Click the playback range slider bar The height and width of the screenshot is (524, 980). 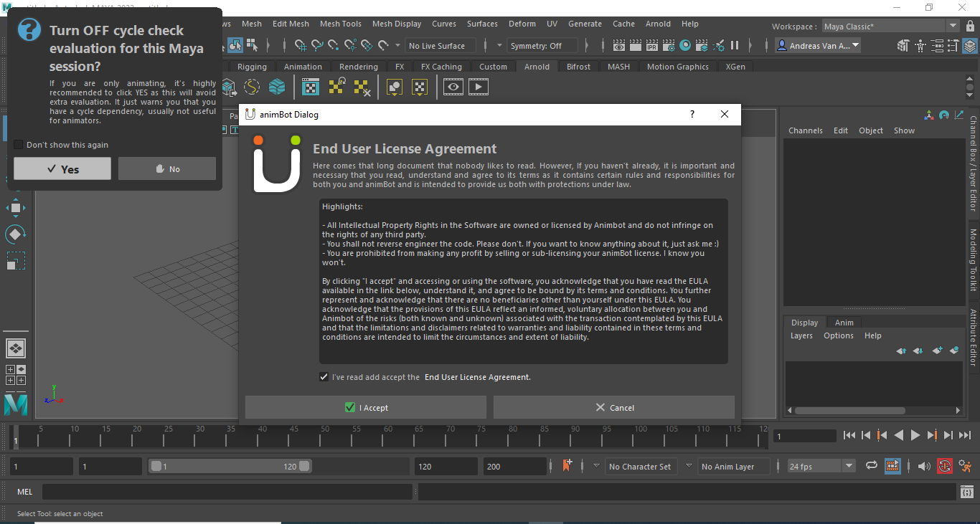(x=230, y=466)
